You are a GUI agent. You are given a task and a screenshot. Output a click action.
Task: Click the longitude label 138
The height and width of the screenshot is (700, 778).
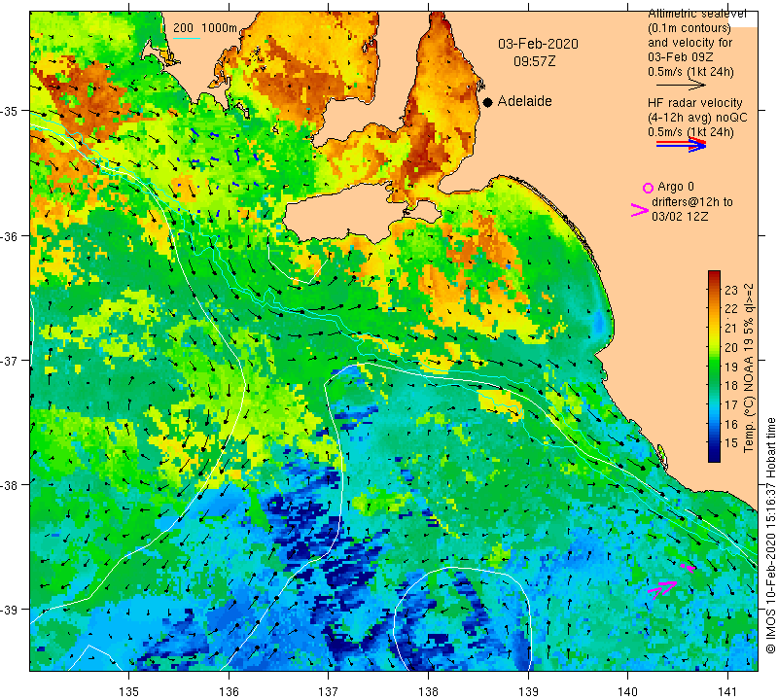tap(428, 691)
